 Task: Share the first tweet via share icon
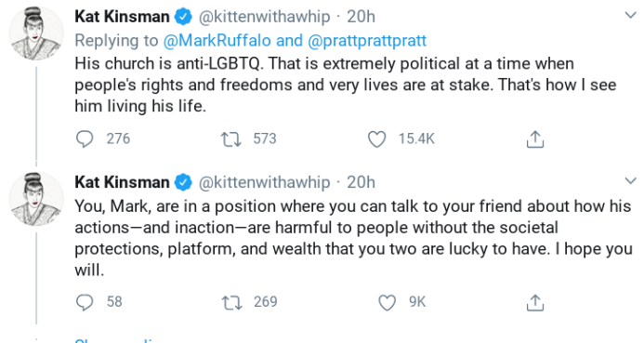click(x=534, y=139)
